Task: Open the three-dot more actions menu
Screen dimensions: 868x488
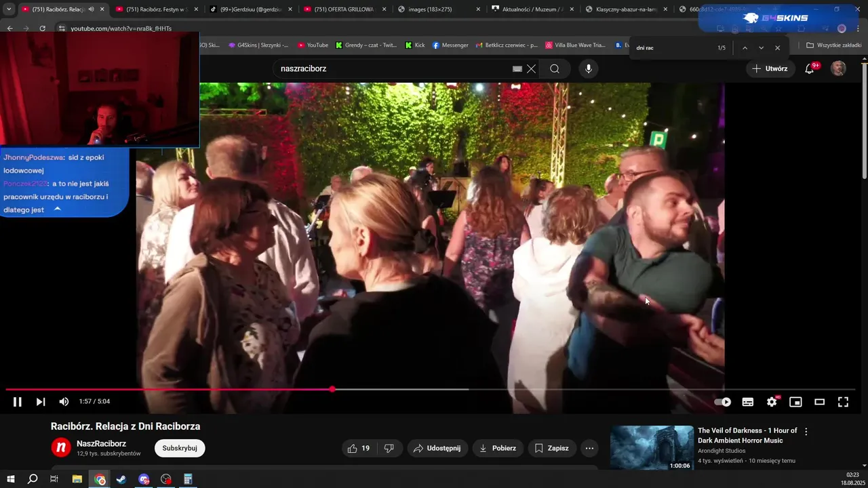Action: pyautogui.click(x=590, y=448)
